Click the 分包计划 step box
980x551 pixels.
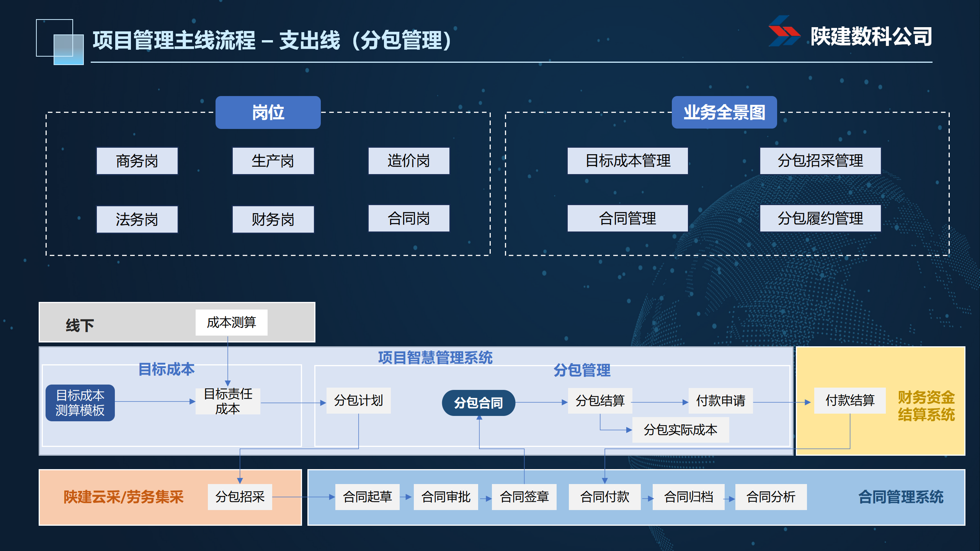(358, 401)
